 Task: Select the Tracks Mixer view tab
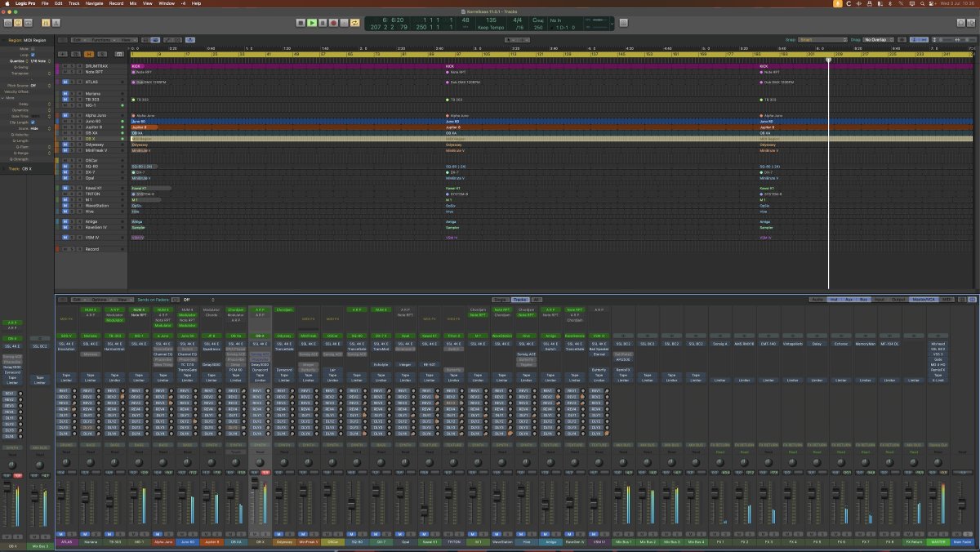[x=519, y=300]
